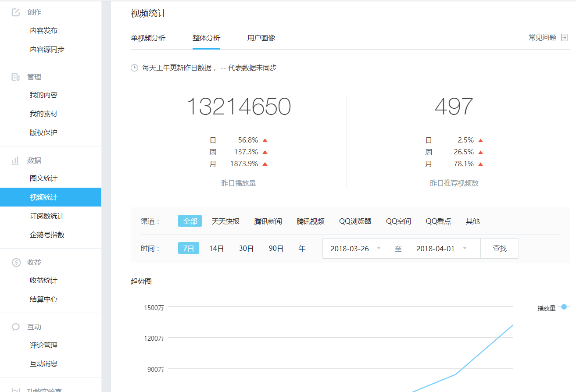Select the 全部 channel filter
Viewport: 576px width, 392px height.
pos(190,221)
